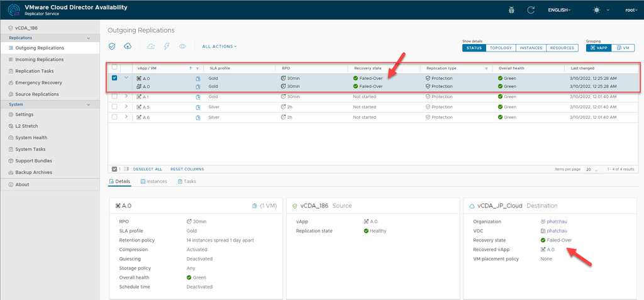Viewport: 644px width, 300px height.
Task: Open the ALL ACTIONS dropdown
Action: tap(219, 47)
